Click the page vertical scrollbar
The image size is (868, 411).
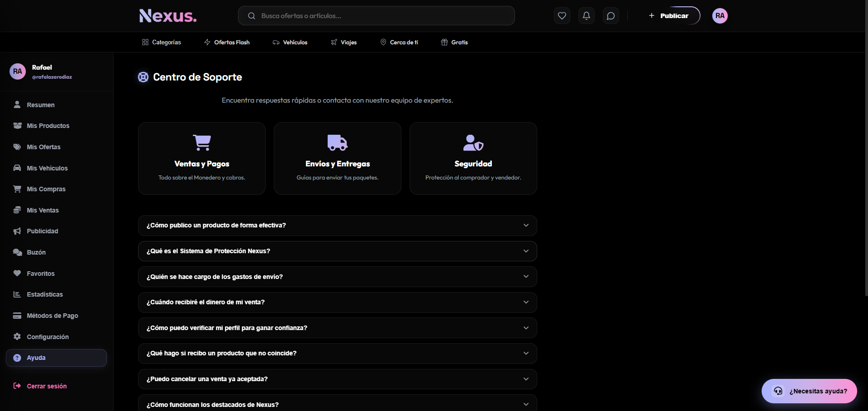click(x=866, y=149)
